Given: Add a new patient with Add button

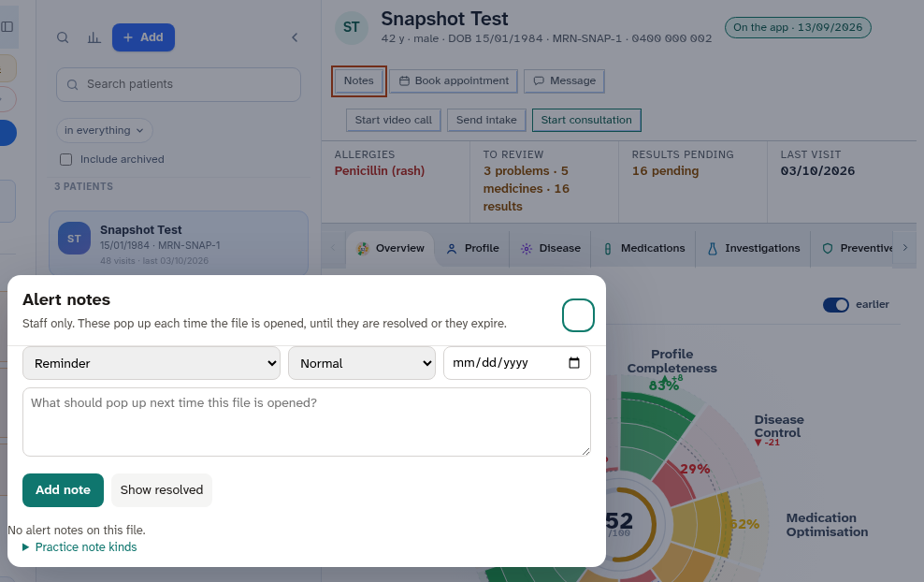Looking at the screenshot, I should pos(143,37).
